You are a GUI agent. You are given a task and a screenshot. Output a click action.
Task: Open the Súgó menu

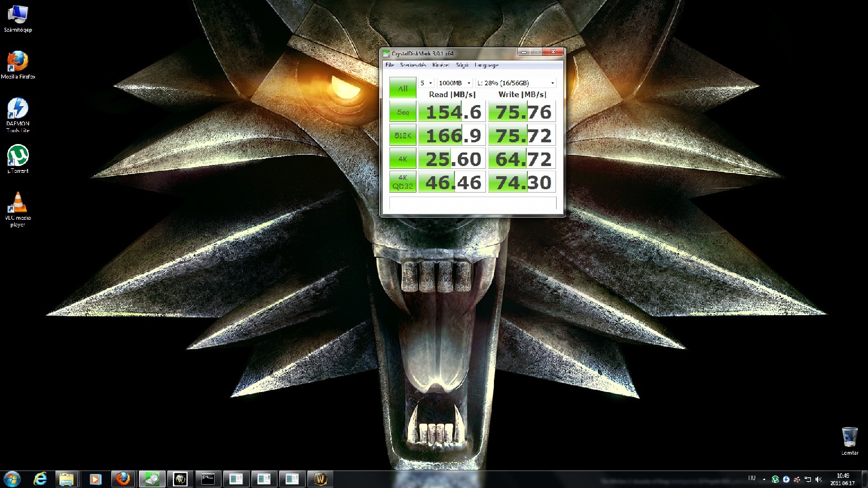pyautogui.click(x=462, y=66)
